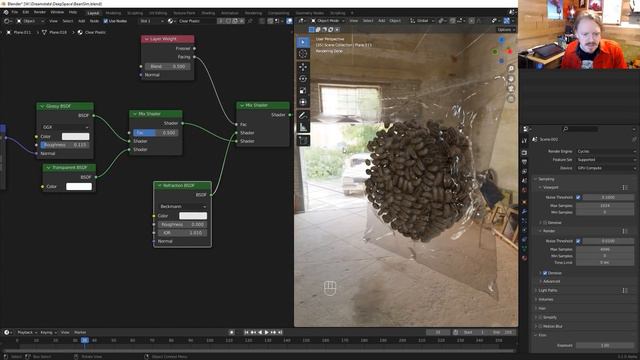640x360 pixels.
Task: Click the Light Paths presets icon
Action: coord(624,290)
